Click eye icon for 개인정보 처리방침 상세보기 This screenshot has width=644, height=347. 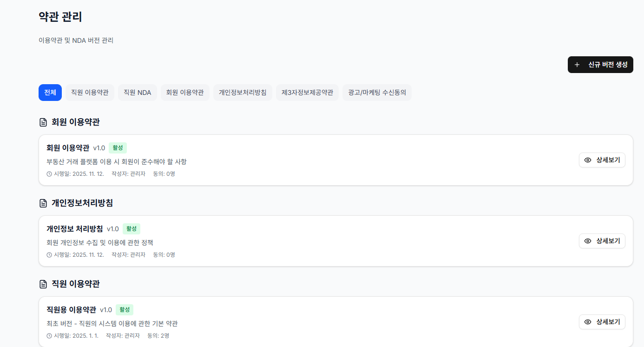(588, 241)
